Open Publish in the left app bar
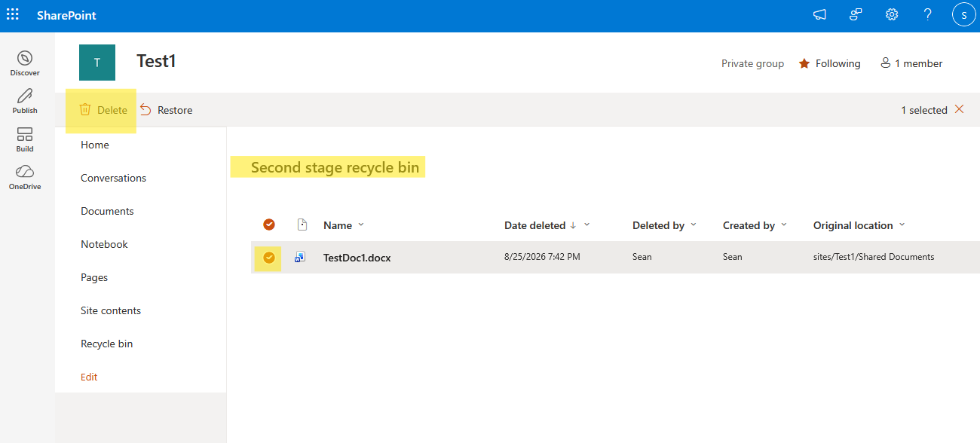The image size is (980, 443). (25, 101)
